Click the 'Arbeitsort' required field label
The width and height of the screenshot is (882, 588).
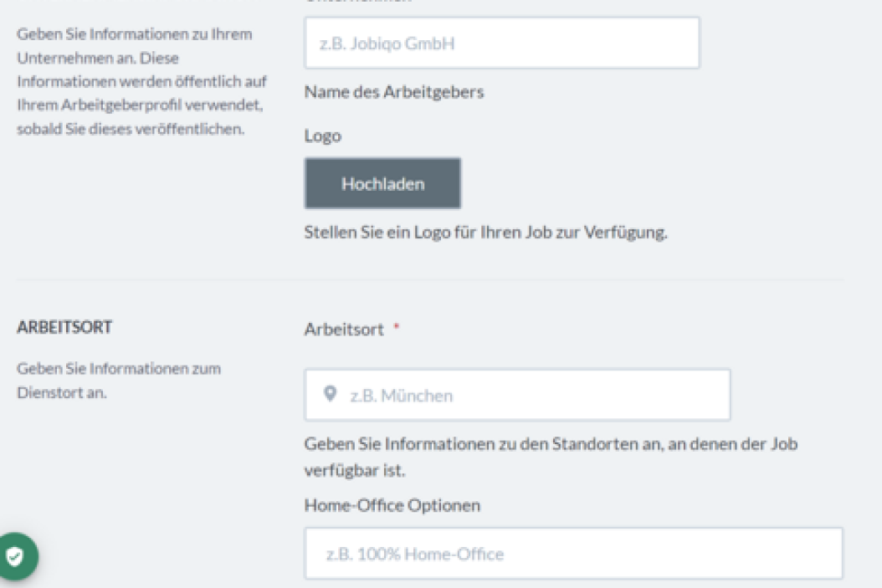tap(344, 330)
